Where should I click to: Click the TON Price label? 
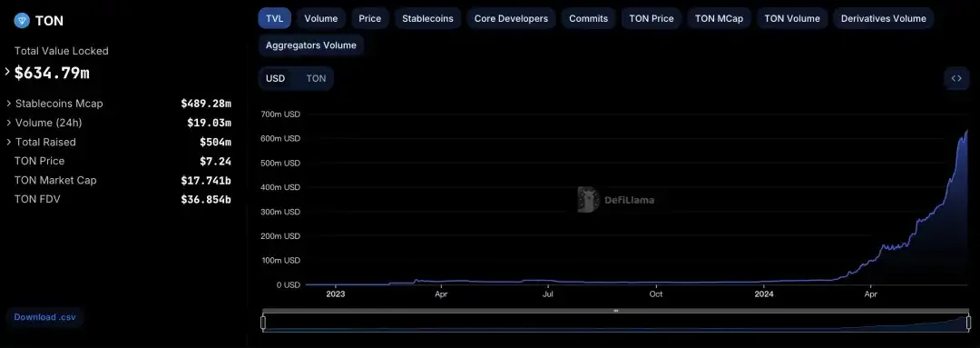(x=39, y=161)
